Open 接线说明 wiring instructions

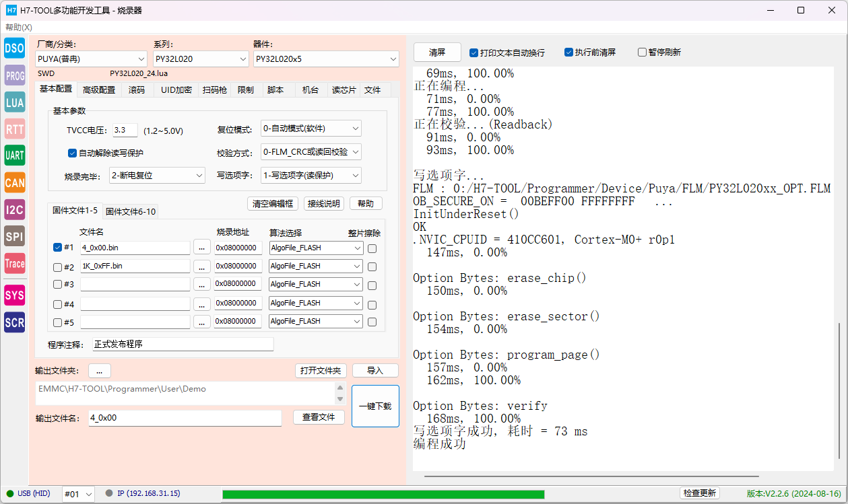(x=323, y=203)
